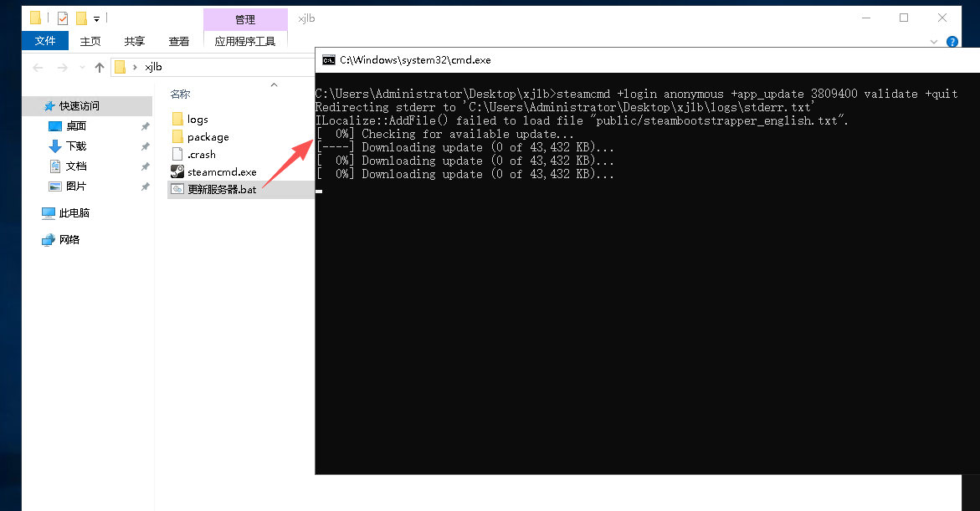Go to 此电脑 in navigation pane

(74, 213)
